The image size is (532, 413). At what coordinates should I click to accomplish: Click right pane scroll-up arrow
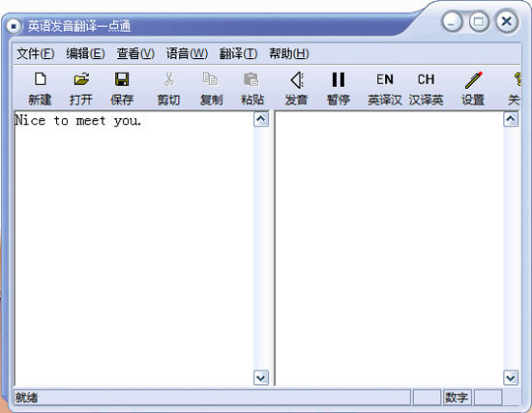(511, 119)
